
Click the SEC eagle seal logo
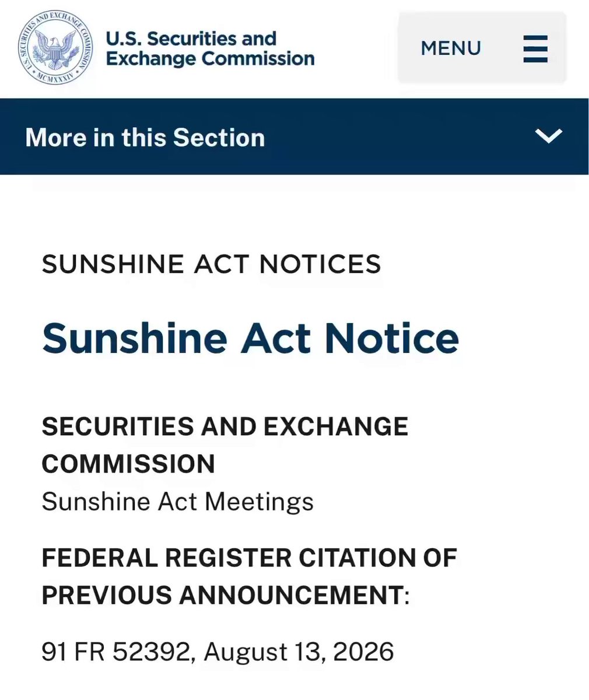pyautogui.click(x=57, y=49)
